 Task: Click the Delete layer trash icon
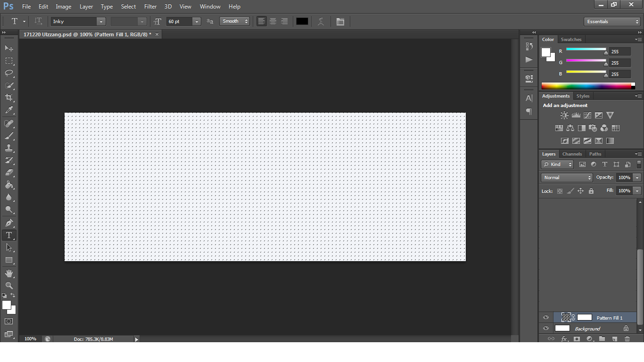(x=627, y=339)
